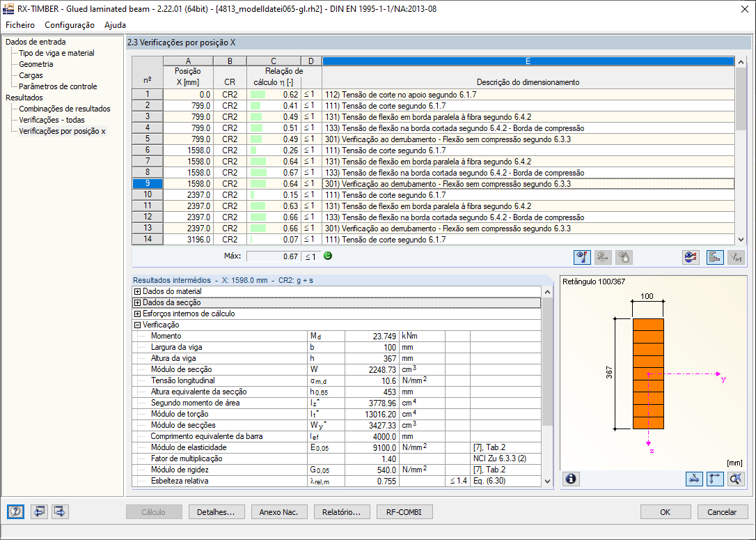756x540 pixels.
Task: Select table row number 8 header
Action: (x=148, y=172)
